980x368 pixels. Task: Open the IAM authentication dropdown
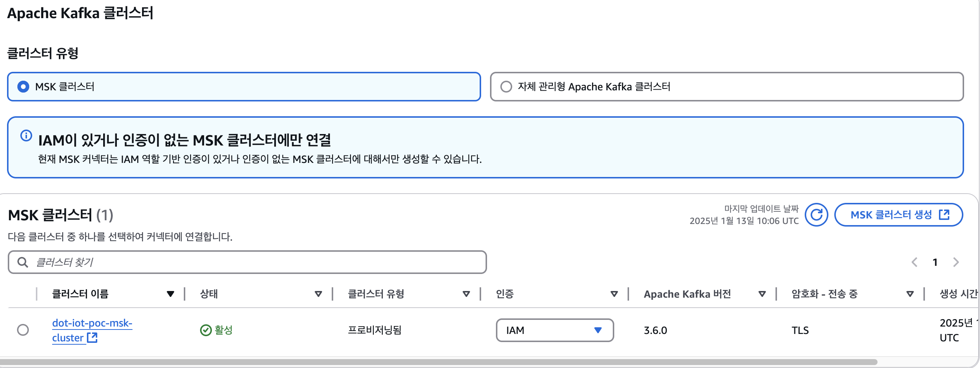555,330
